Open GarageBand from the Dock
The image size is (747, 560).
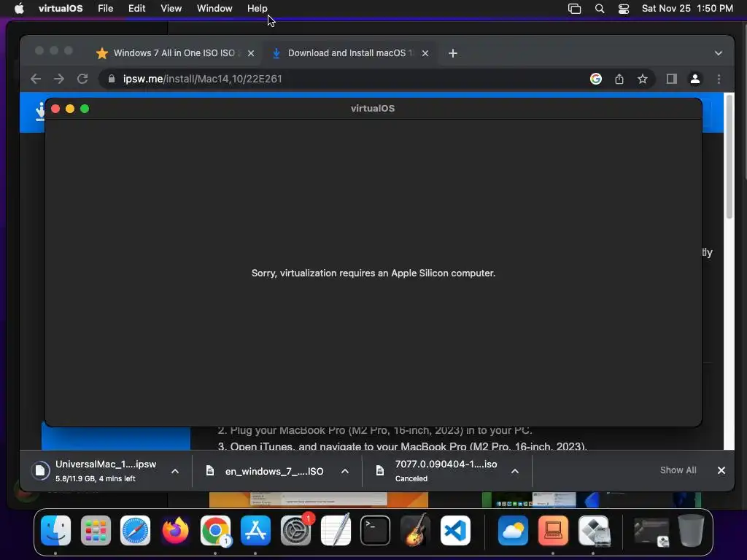[415, 531]
